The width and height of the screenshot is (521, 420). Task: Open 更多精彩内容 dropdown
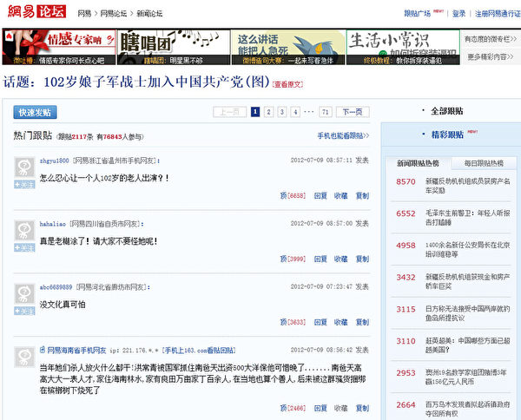coord(492,56)
